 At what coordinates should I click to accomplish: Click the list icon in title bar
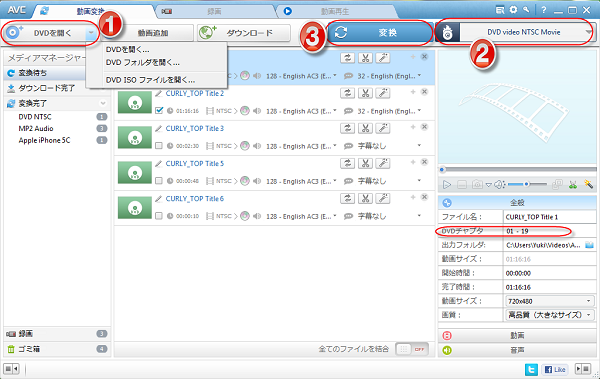point(500,10)
